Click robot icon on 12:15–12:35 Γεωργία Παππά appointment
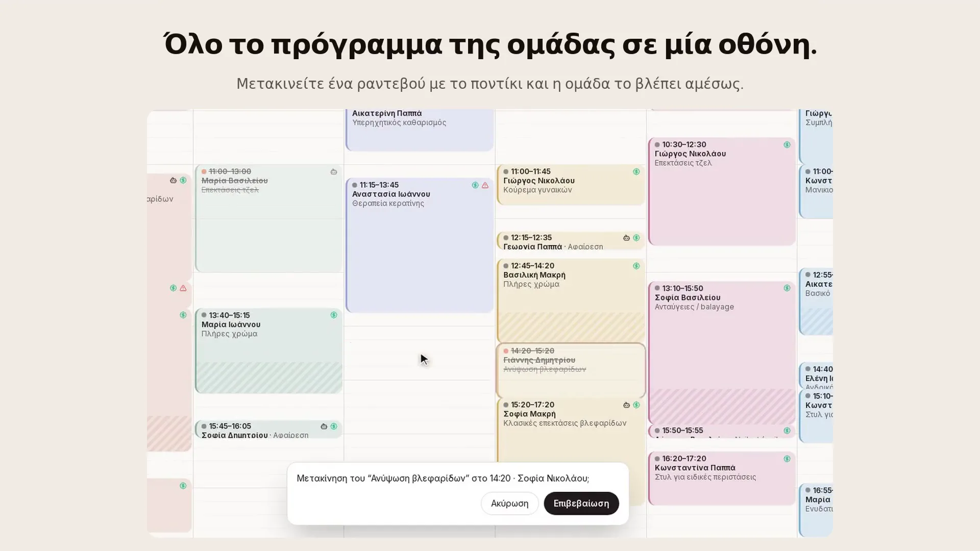Image resolution: width=980 pixels, height=551 pixels. click(x=626, y=238)
